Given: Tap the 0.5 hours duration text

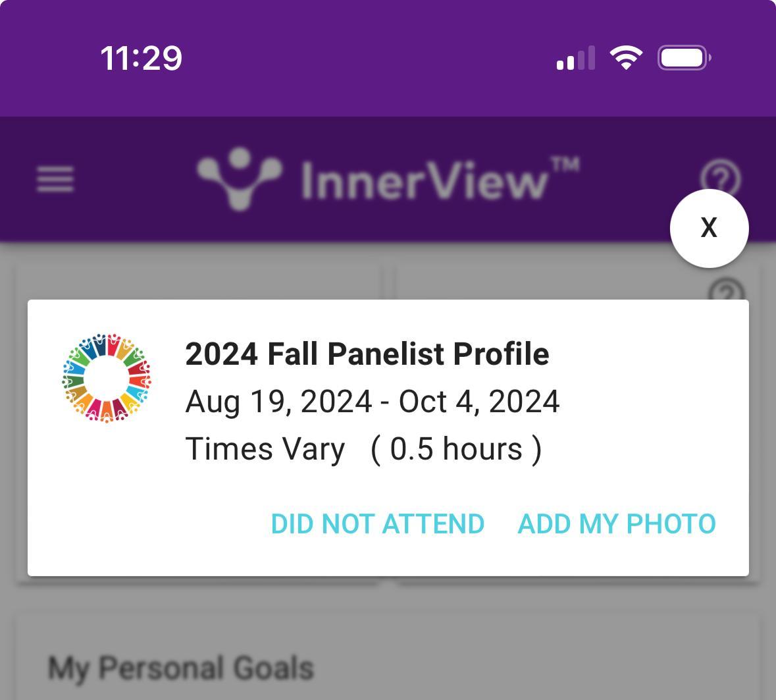Looking at the screenshot, I should [x=456, y=449].
